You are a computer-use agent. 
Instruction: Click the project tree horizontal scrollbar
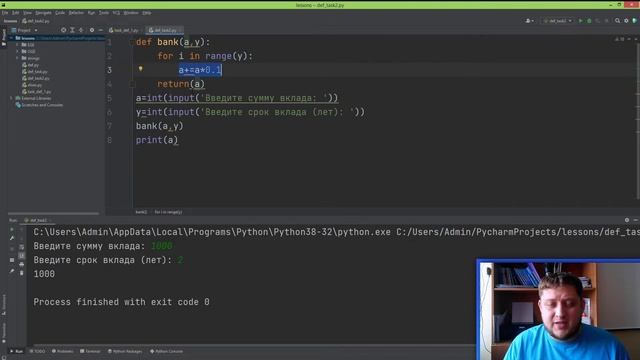(x=53, y=213)
